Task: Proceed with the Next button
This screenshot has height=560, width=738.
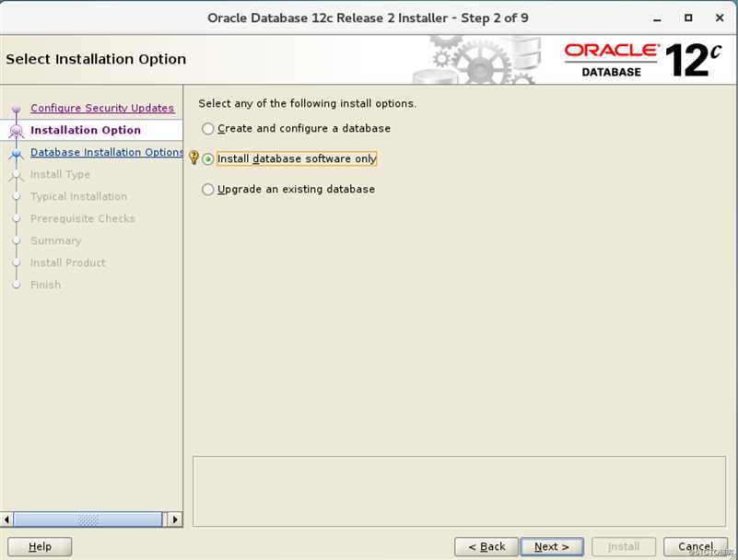Action: (552, 546)
